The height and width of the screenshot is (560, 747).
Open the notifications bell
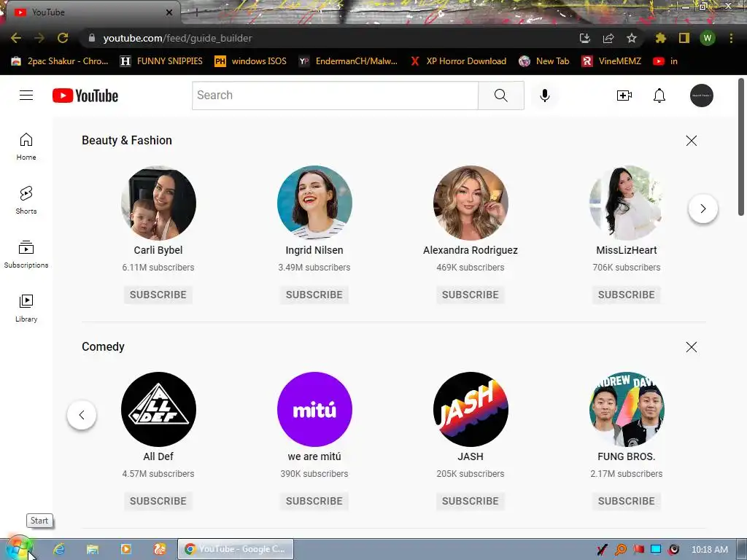[659, 96]
